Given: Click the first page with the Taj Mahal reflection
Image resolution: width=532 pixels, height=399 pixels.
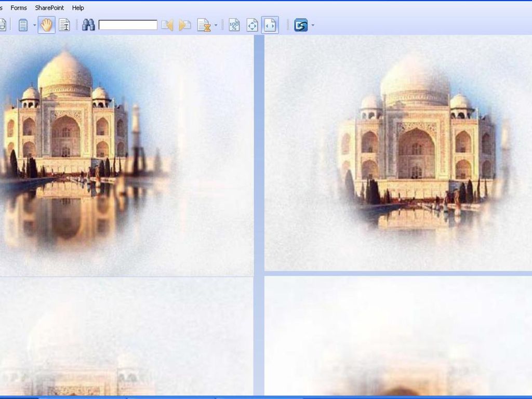Looking at the screenshot, I should [x=127, y=156].
